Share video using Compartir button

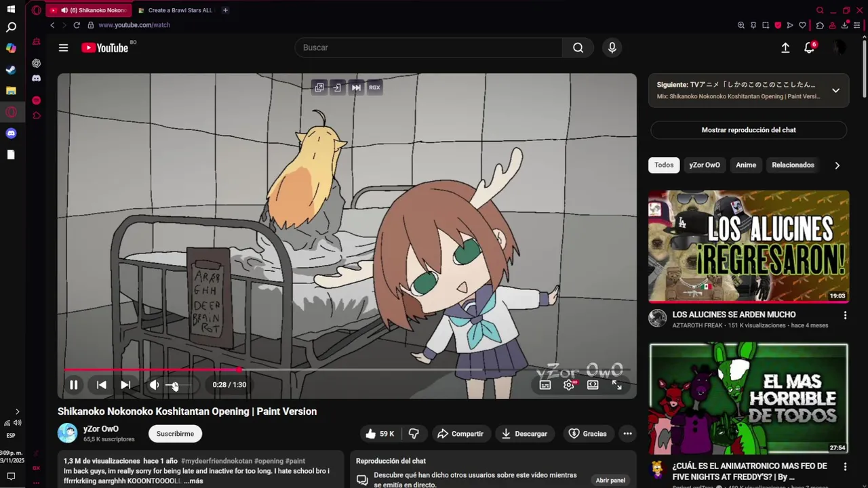pos(460,434)
